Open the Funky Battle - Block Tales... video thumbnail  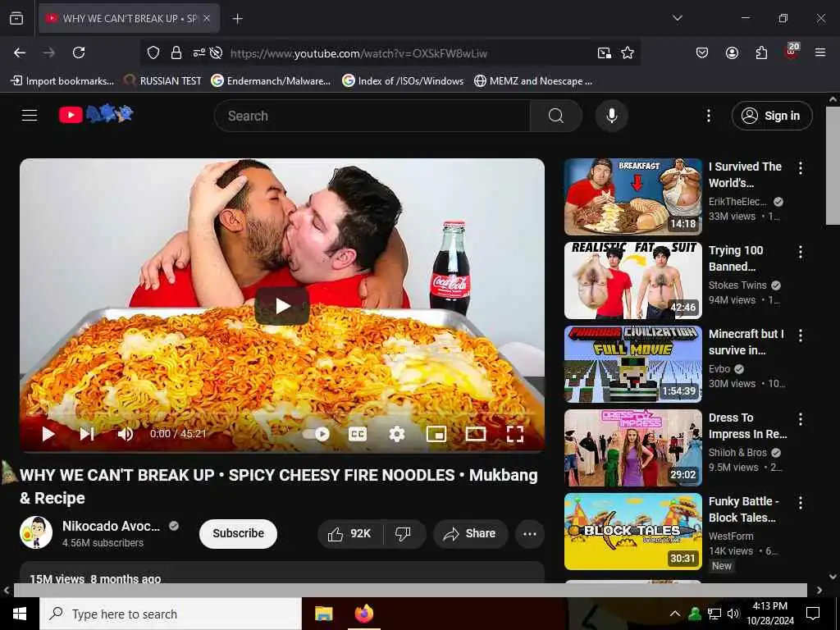coord(632,531)
